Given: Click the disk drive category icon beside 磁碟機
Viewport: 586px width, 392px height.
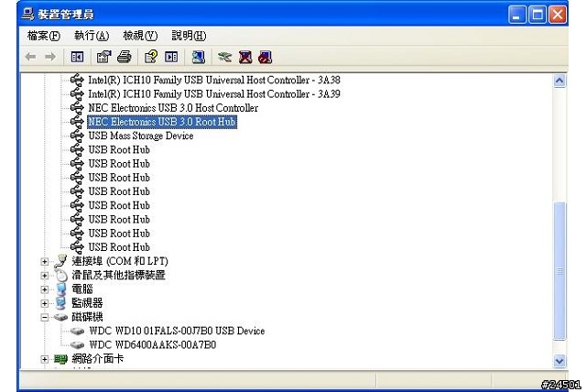Looking at the screenshot, I should click(61, 317).
